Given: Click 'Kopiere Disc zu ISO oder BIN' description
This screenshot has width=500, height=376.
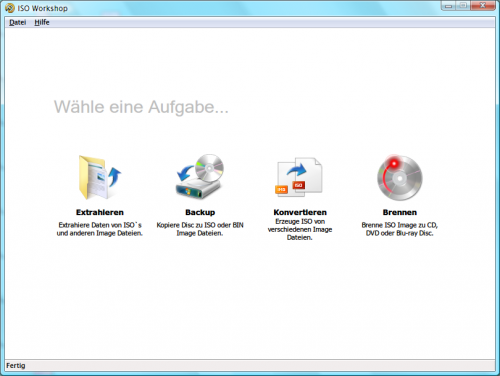Looking at the screenshot, I should 200,229.
